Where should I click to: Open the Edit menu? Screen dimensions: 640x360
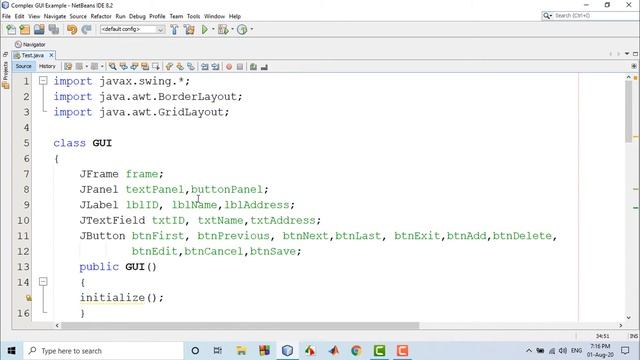[19, 16]
